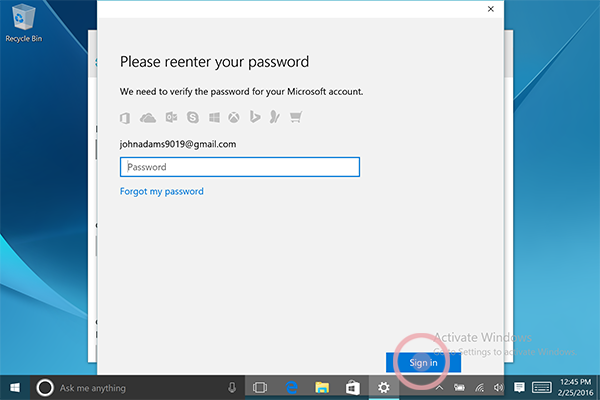Click the Cortana circle icon

(x=45, y=388)
